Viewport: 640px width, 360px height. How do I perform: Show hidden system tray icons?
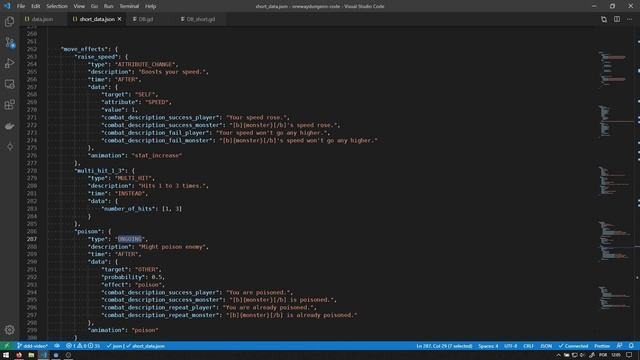(x=558, y=355)
